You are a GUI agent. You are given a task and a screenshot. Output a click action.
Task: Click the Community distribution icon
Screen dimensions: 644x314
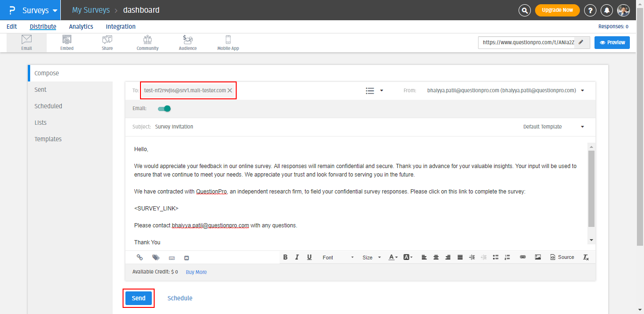pos(148,42)
